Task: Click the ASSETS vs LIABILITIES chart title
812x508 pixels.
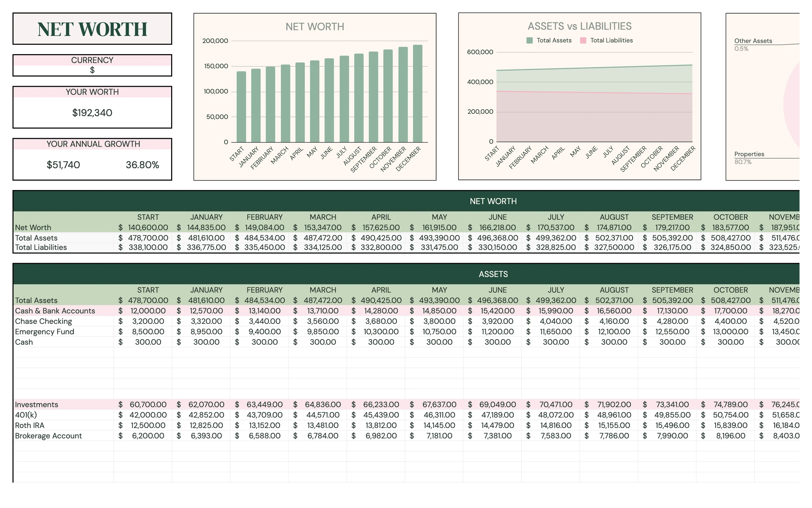Action: click(579, 26)
